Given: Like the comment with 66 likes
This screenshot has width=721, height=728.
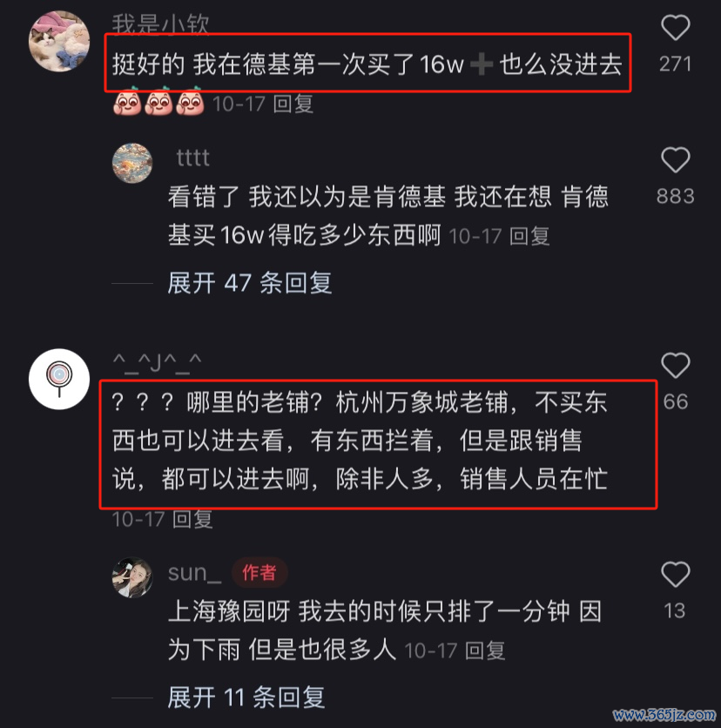Looking at the screenshot, I should click(x=675, y=365).
